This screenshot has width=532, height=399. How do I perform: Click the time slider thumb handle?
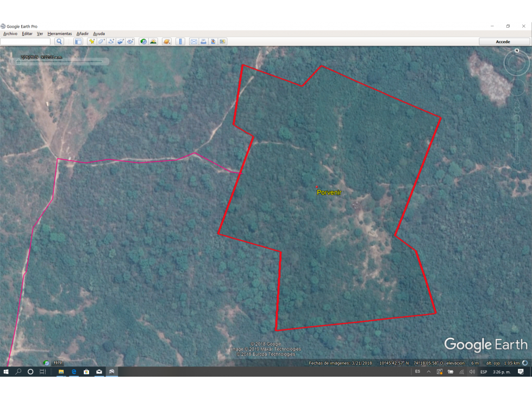[x=18, y=62]
